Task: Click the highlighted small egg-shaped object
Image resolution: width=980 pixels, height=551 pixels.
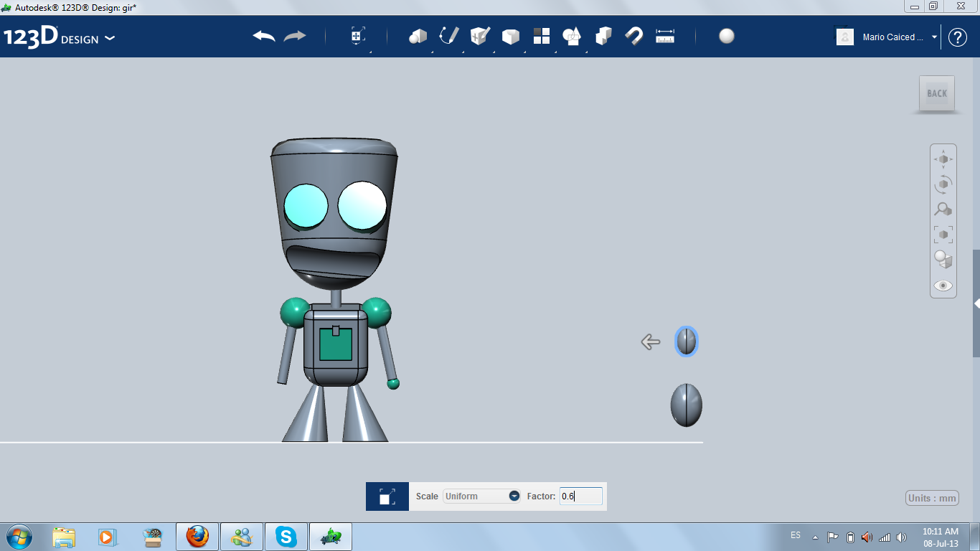Action: click(x=687, y=342)
